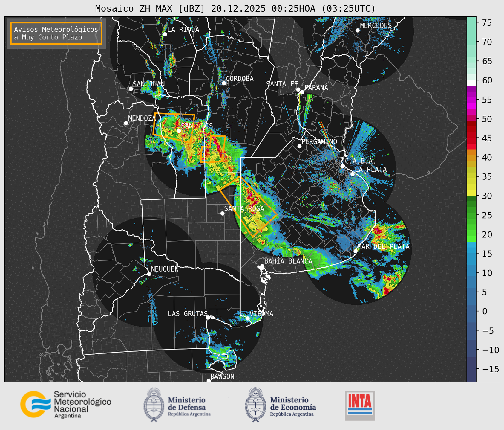Select the Paraná city marker dot

click(x=302, y=92)
